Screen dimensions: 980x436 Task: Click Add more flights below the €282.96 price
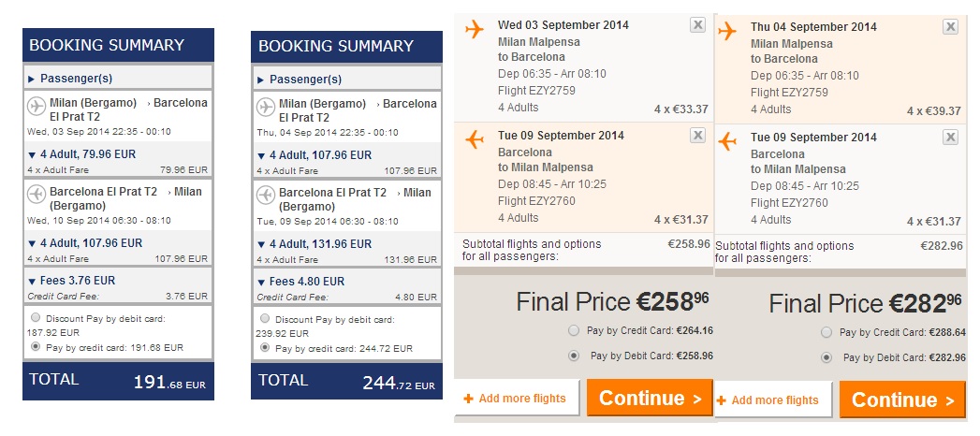pyautogui.click(x=774, y=400)
